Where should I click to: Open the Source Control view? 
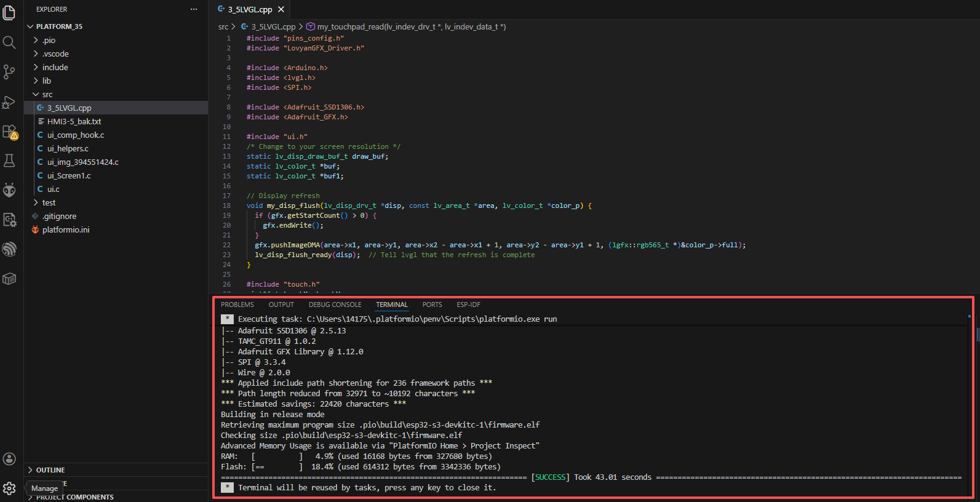tap(9, 72)
